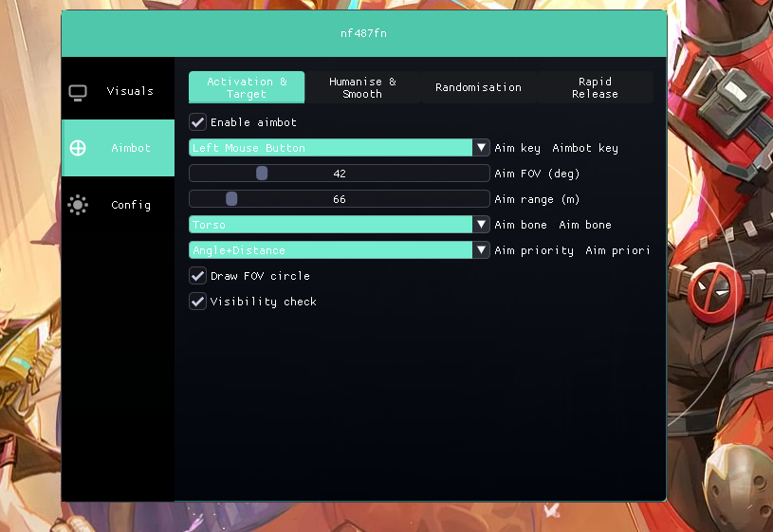Screen dimensions: 773x532
Task: Open the Randomisation tab
Action: click(x=478, y=87)
